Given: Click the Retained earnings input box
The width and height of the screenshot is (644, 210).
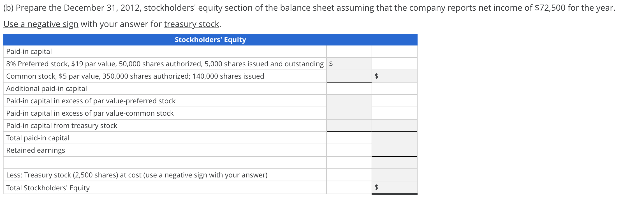Looking at the screenshot, I should click(x=395, y=150).
